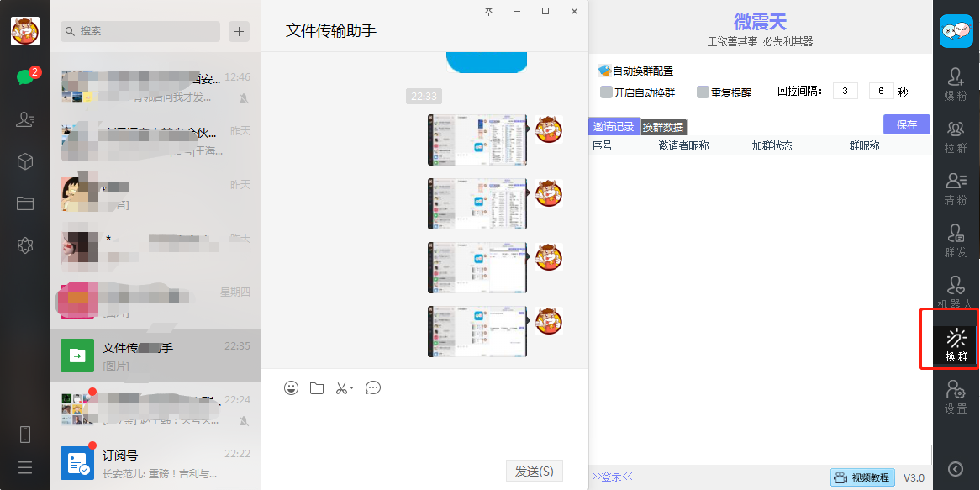
Task: Click the 群昵称 column header
Action: pyautogui.click(x=864, y=145)
